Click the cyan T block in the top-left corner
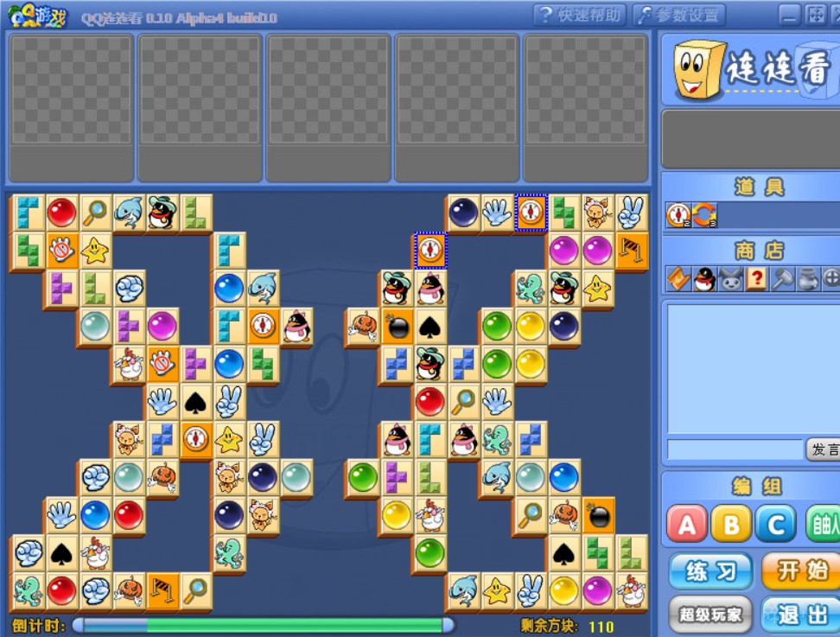The image size is (840, 637). pos(28,212)
